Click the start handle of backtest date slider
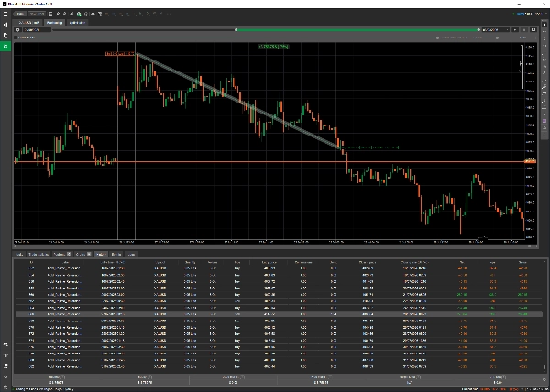 tap(236, 30)
